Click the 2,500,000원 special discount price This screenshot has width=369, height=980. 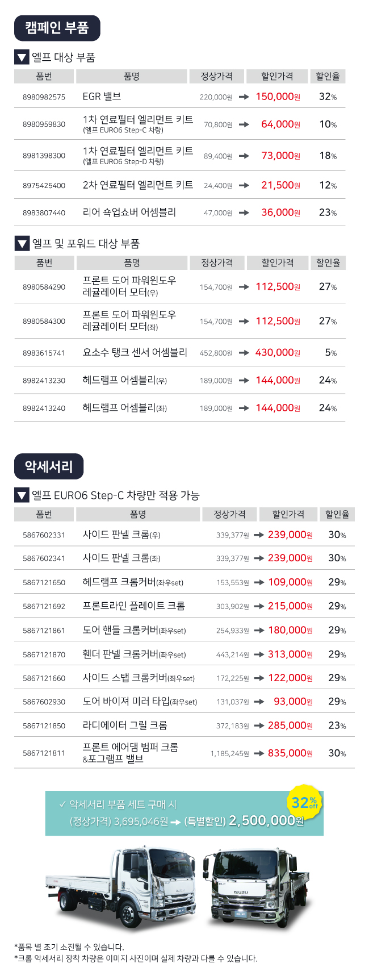coord(266,821)
